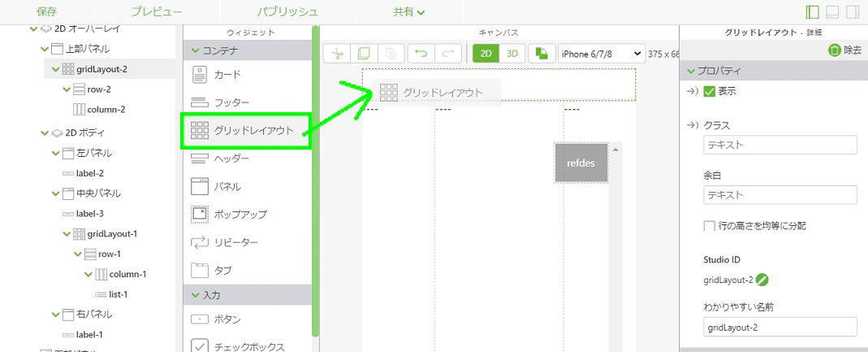Collapse the 2D ボディ tree node
The width and height of the screenshot is (868, 352).
tap(45, 133)
